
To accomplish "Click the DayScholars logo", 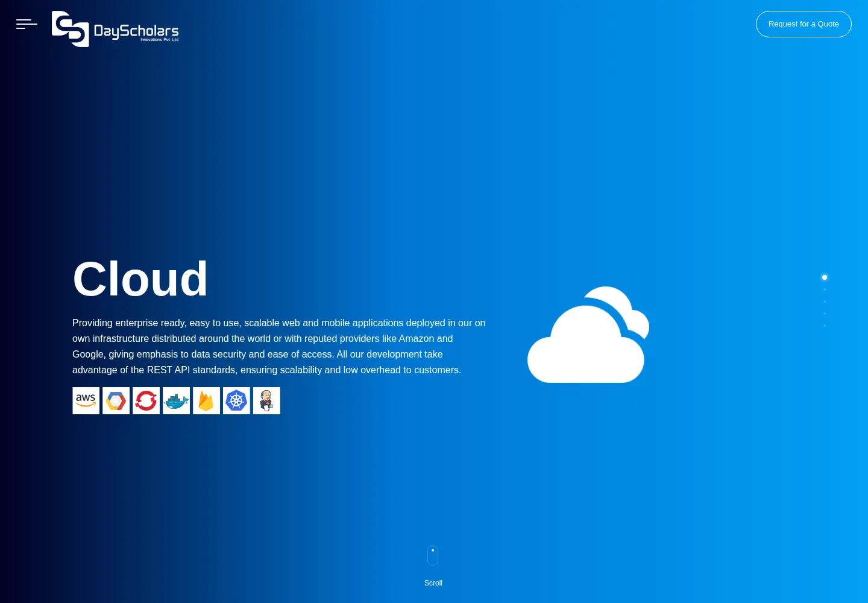I will 115,29.
